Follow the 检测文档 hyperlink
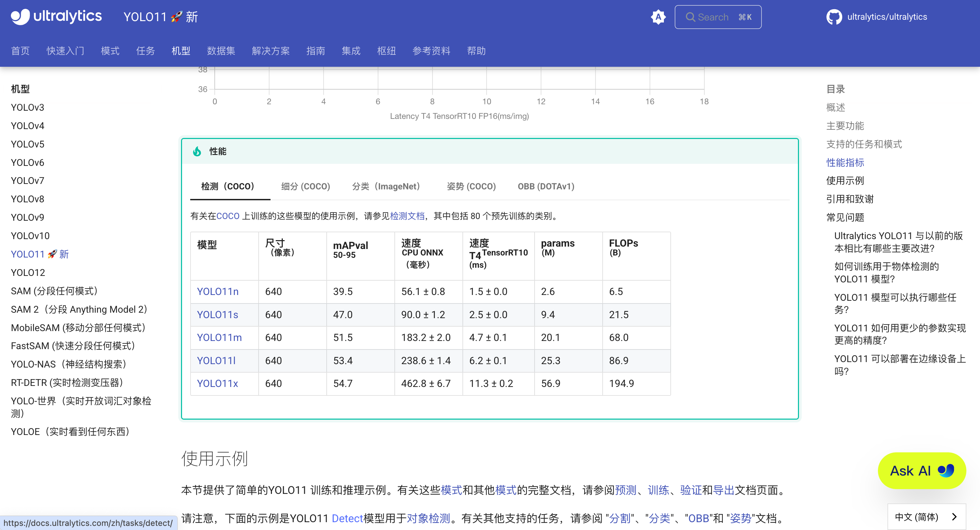This screenshot has height=530, width=980. pyautogui.click(x=407, y=216)
